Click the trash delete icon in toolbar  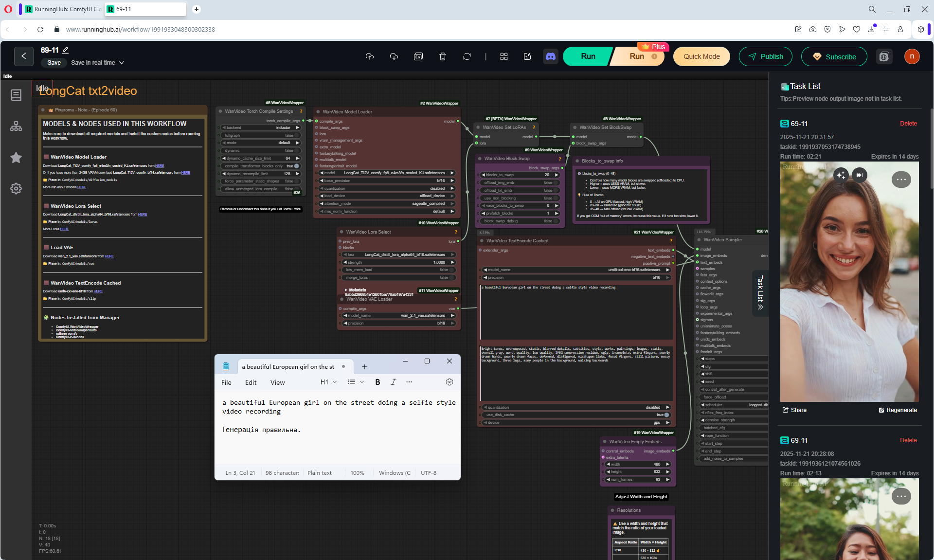point(442,56)
